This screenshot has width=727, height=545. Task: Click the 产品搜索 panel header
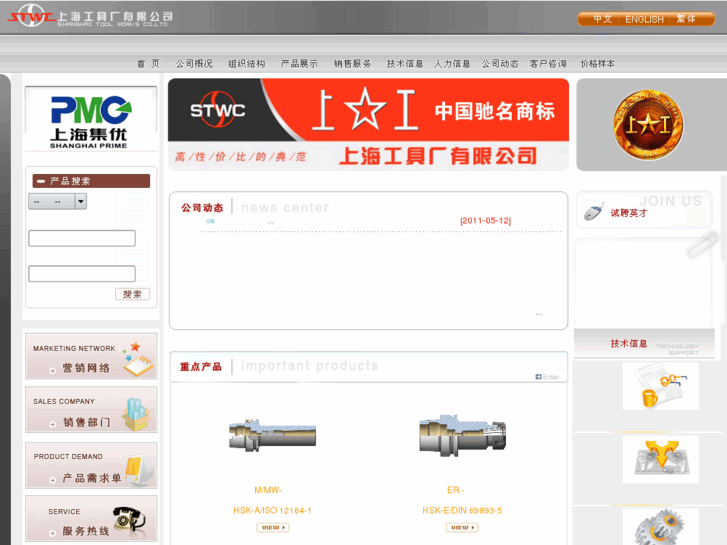coord(91,181)
